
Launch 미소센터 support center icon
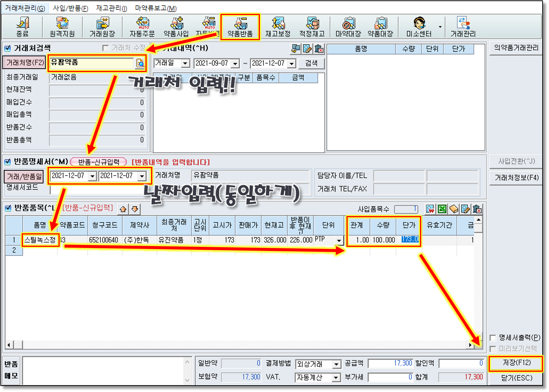(419, 27)
